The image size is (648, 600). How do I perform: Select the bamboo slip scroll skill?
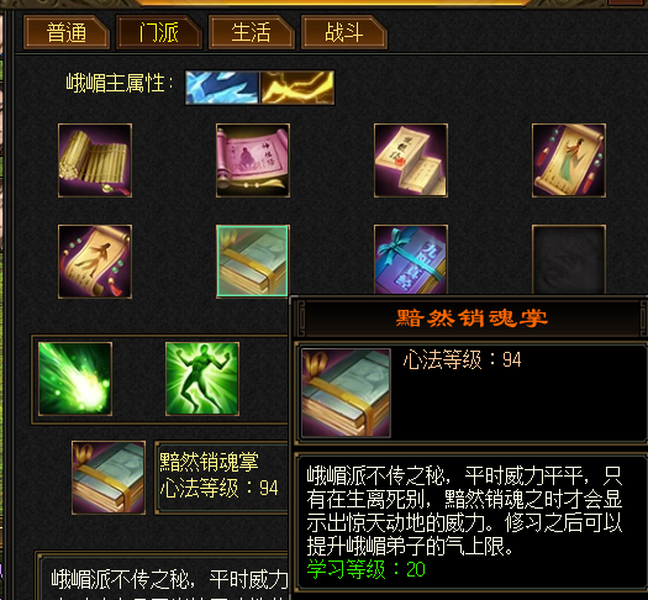click(x=95, y=160)
